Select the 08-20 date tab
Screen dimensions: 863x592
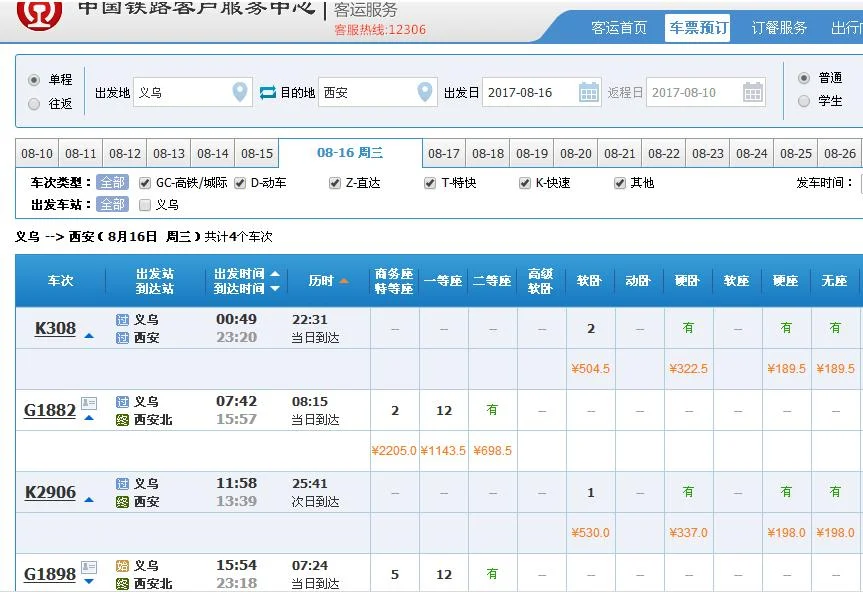point(576,153)
